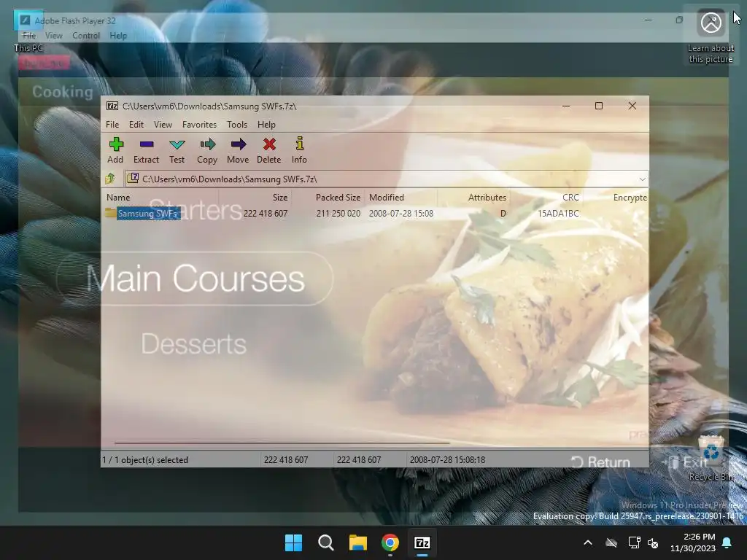This screenshot has width=747, height=560.
Task: Extract the archive with Extract icon
Action: pyautogui.click(x=146, y=150)
